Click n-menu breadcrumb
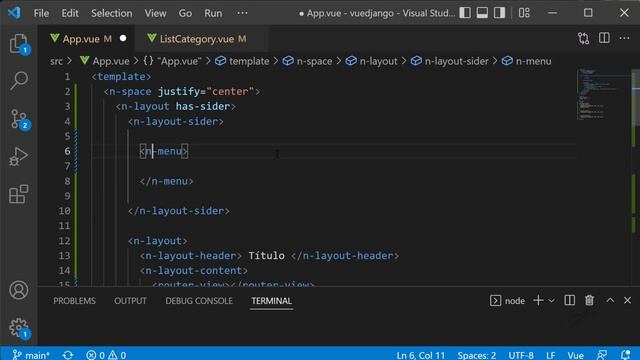 point(527,61)
